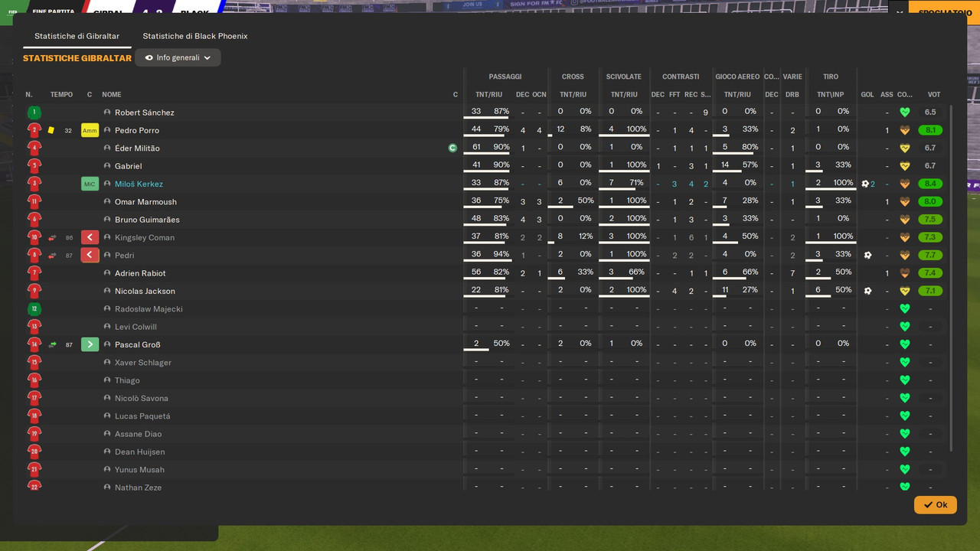This screenshot has height=551, width=980.
Task: Click the red substitution chevron on Pedri's row
Action: tap(90, 256)
